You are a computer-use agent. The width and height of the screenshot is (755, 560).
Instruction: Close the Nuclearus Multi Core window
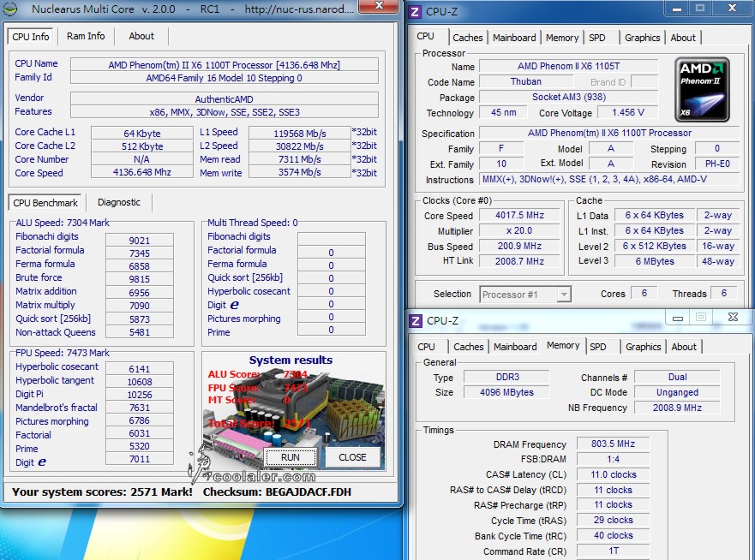point(379,6)
